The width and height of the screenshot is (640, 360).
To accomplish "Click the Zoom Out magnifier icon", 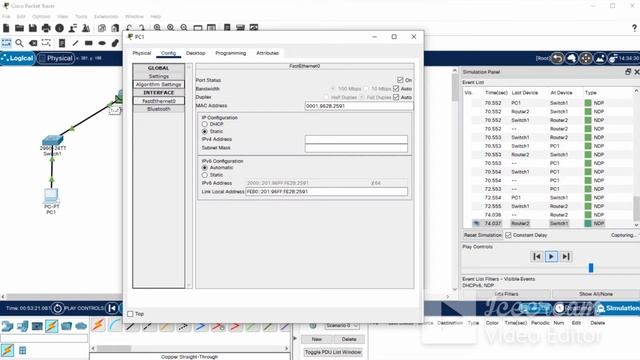I will coord(184,28).
